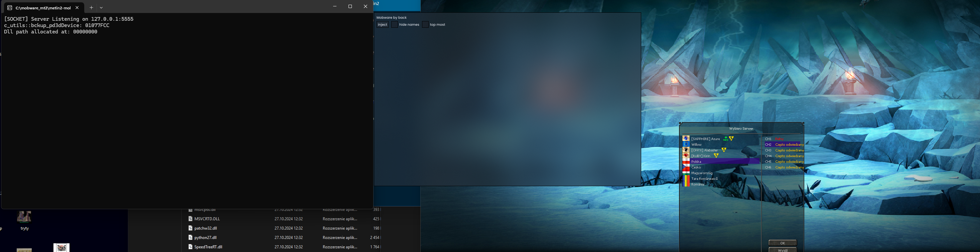Viewport: 980px width, 252px height.
Task: Pick the [RUBY] Kirin server
Action: 700,156
